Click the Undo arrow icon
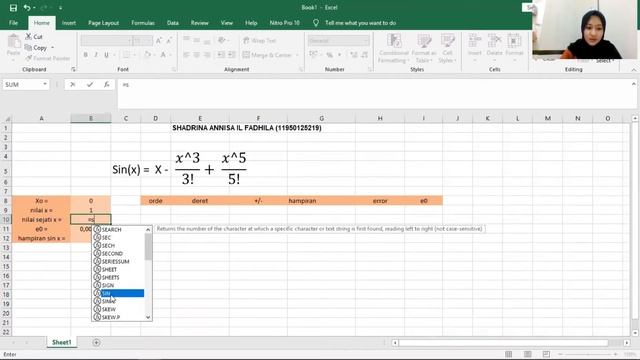The width and height of the screenshot is (640, 360). (x=27, y=8)
